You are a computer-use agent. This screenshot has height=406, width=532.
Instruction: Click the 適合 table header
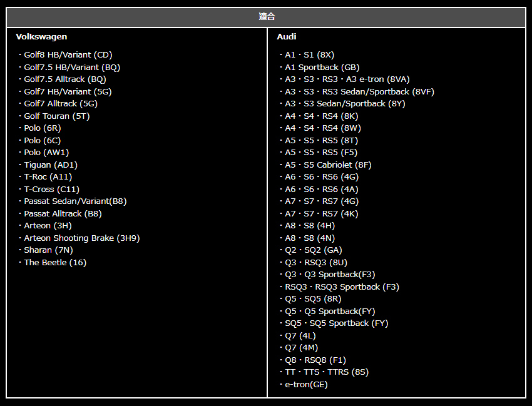[267, 17]
